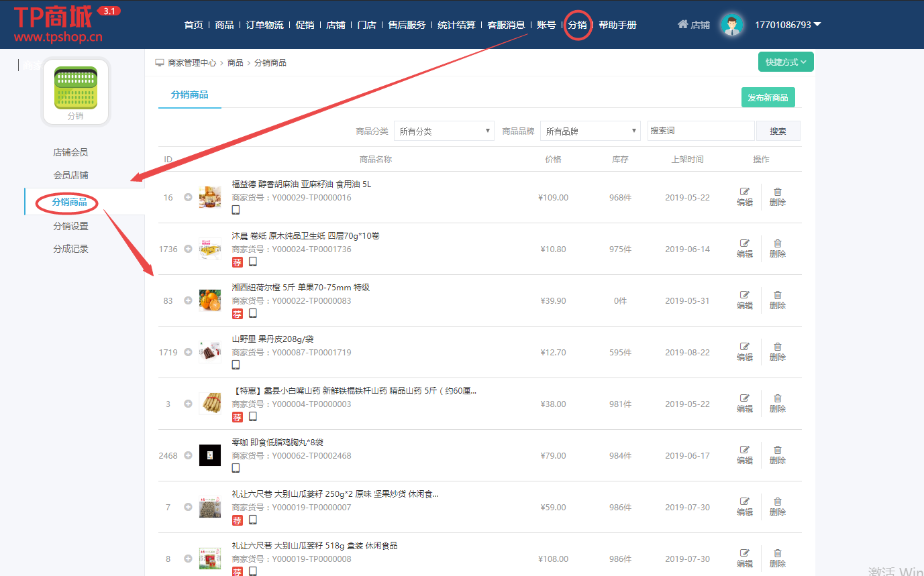Open the 所有分类 category dropdown

[x=444, y=131]
